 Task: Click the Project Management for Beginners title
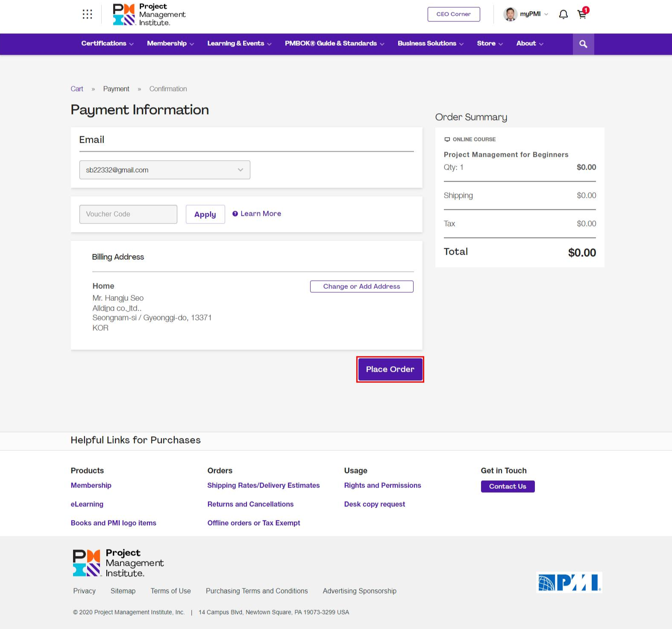click(506, 155)
